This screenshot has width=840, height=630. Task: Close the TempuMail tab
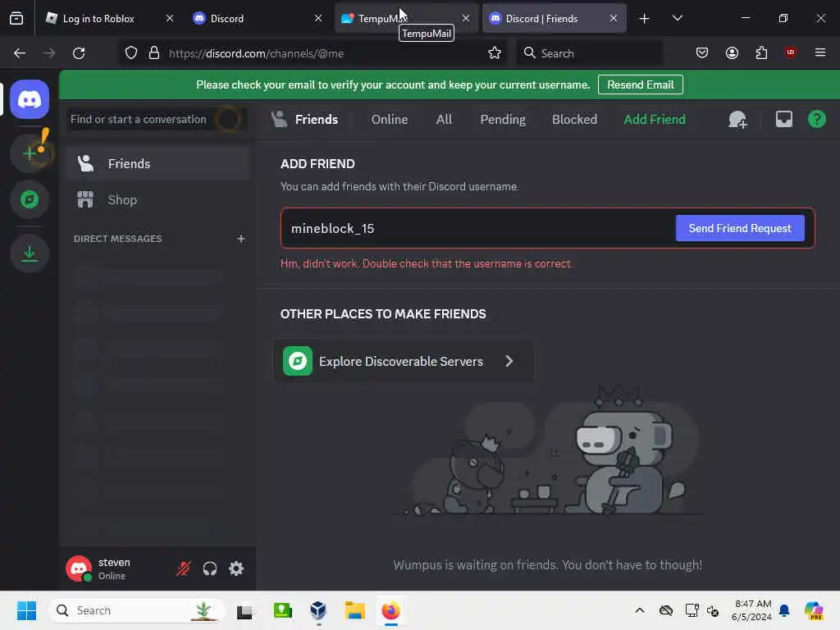click(x=466, y=18)
